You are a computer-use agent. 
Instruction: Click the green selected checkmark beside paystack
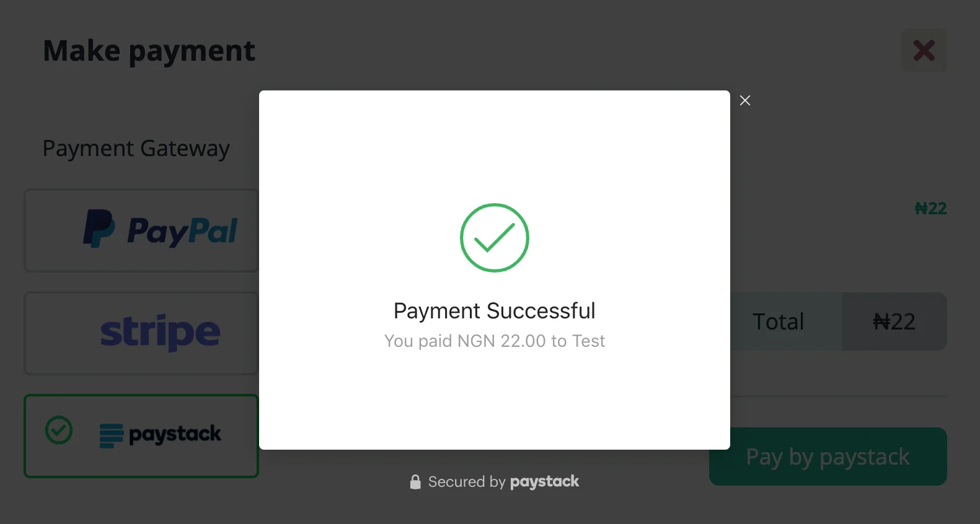[59, 430]
